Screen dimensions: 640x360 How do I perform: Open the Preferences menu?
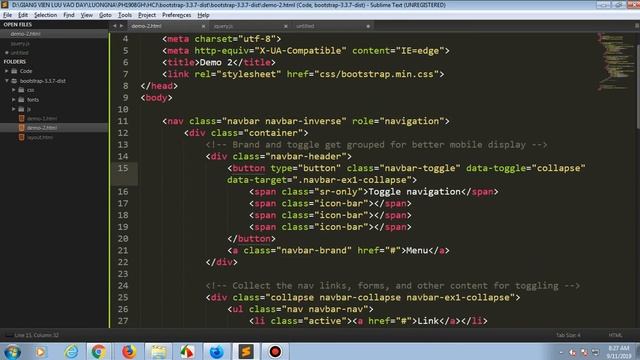pyautogui.click(x=176, y=15)
